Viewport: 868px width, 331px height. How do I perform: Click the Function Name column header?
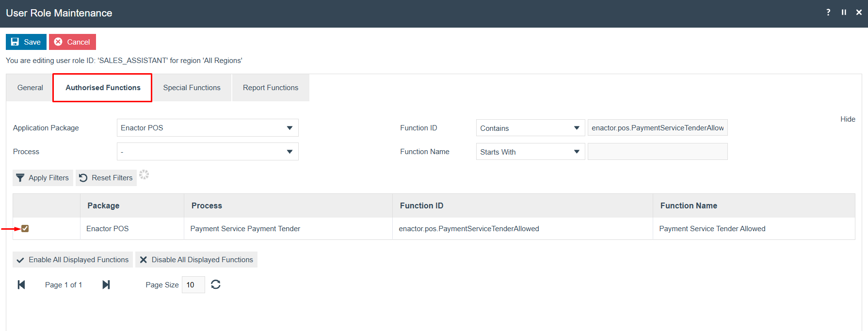click(x=754, y=205)
